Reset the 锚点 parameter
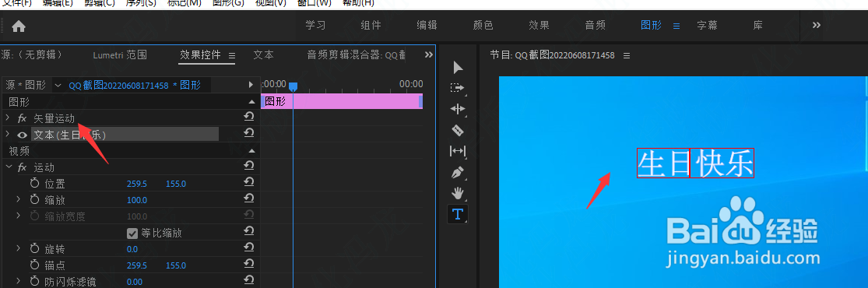 pyautogui.click(x=249, y=264)
